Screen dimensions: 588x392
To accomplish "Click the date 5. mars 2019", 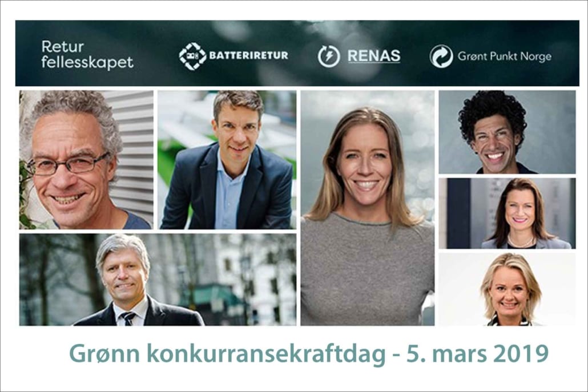I will [478, 353].
